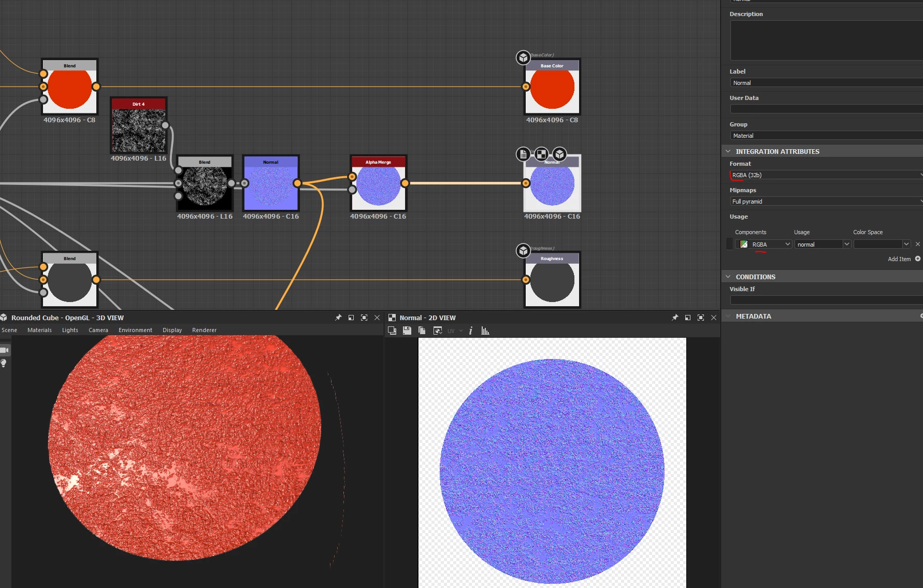Open the Materials menu in 3D view

(x=39, y=330)
